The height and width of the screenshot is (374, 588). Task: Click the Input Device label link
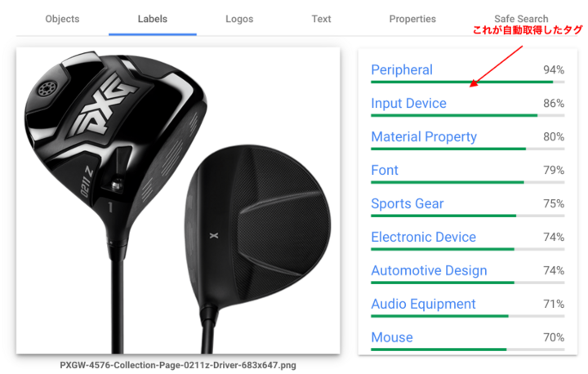tap(409, 103)
